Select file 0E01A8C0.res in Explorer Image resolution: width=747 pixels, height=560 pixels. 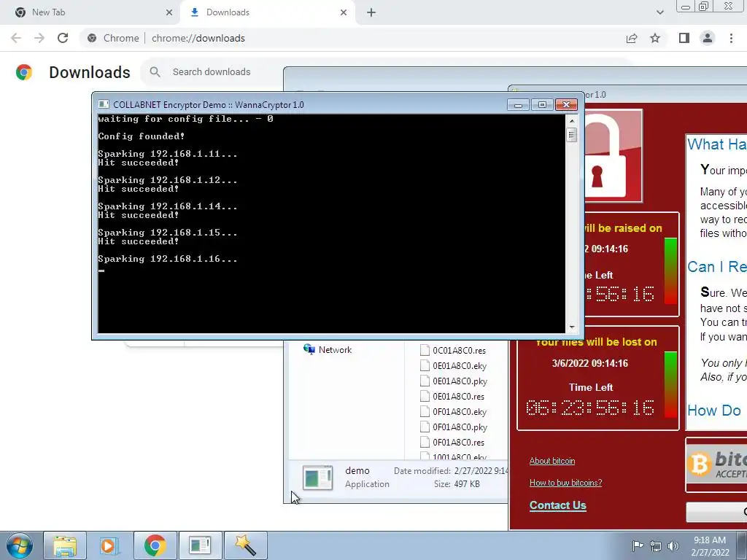[x=452, y=396]
